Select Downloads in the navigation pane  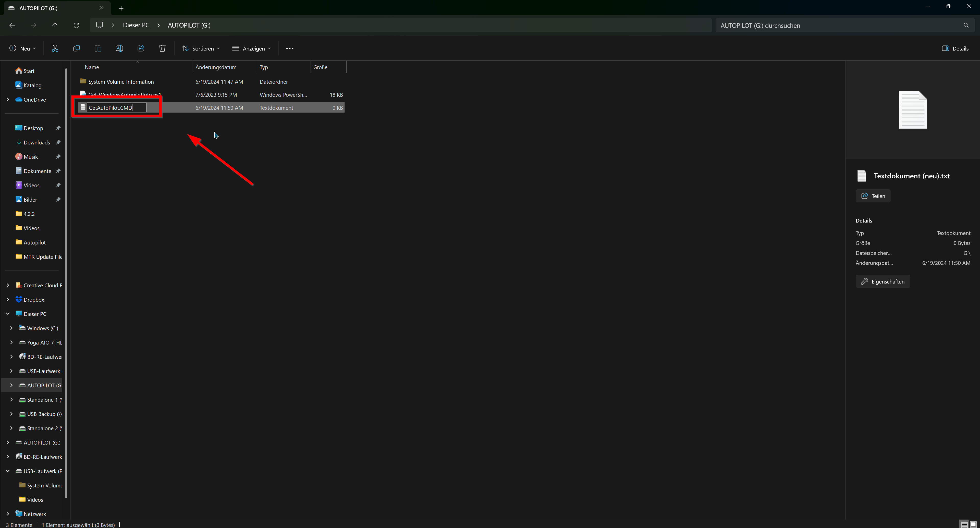36,142
